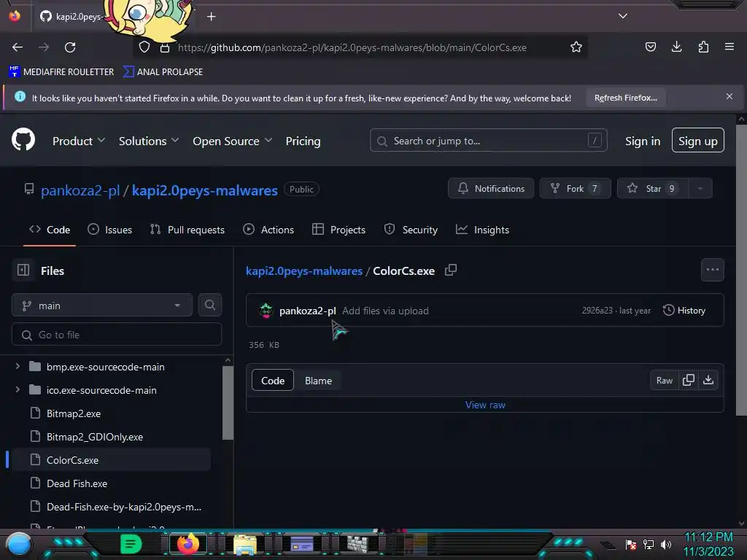This screenshot has width=747, height=560.
Task: Star the repository
Action: pyautogui.click(x=653, y=189)
